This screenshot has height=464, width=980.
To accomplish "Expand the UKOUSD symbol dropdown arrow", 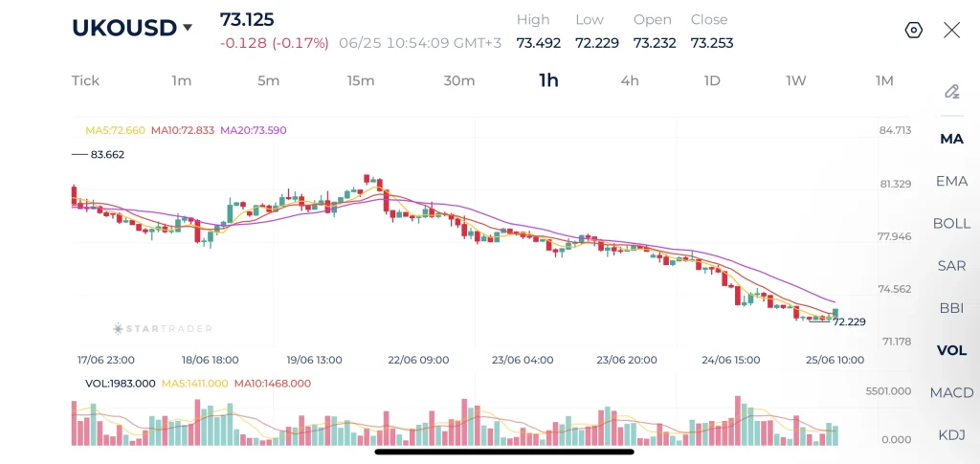I will (187, 28).
